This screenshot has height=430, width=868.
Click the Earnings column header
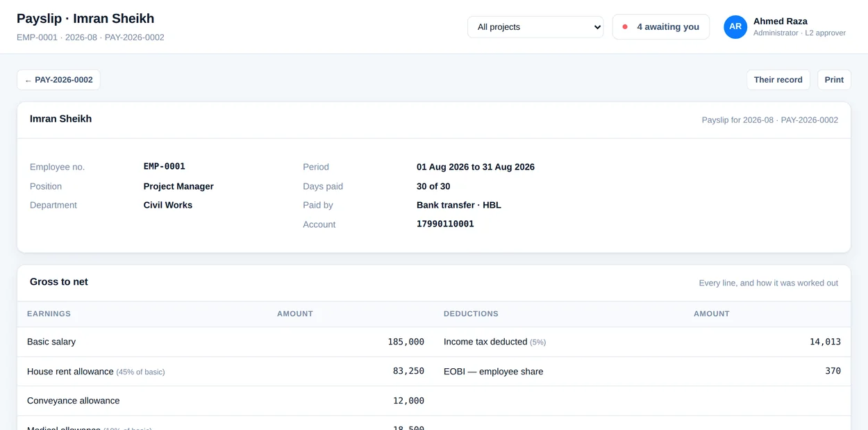tap(49, 314)
